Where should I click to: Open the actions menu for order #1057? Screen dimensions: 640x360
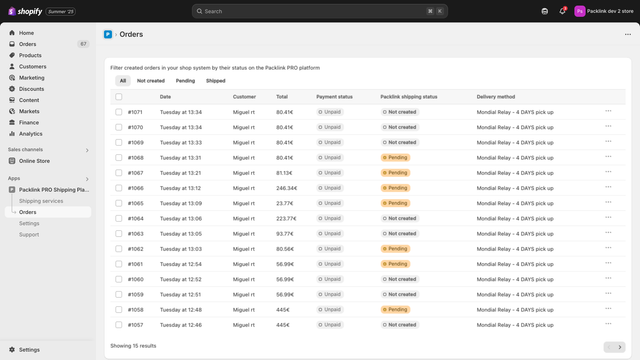coord(608,324)
